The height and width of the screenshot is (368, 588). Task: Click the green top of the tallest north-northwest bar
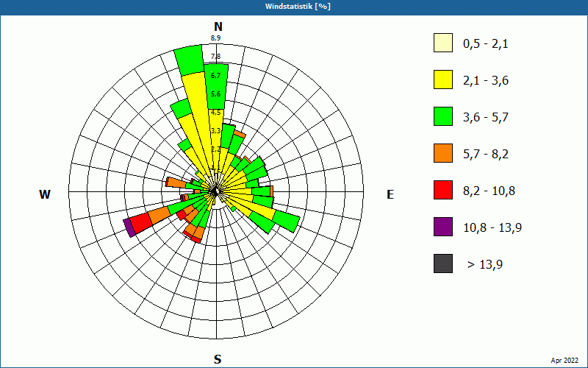190,60
